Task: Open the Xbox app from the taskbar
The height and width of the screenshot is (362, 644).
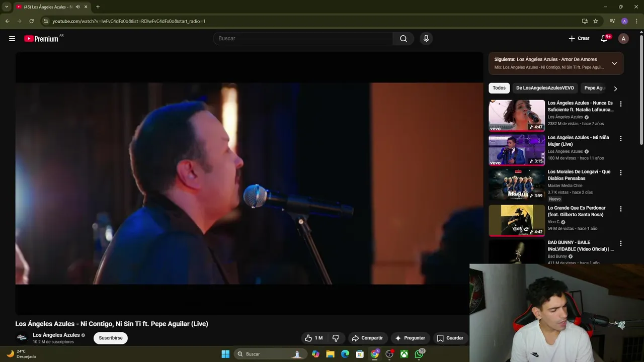Action: [x=404, y=354]
